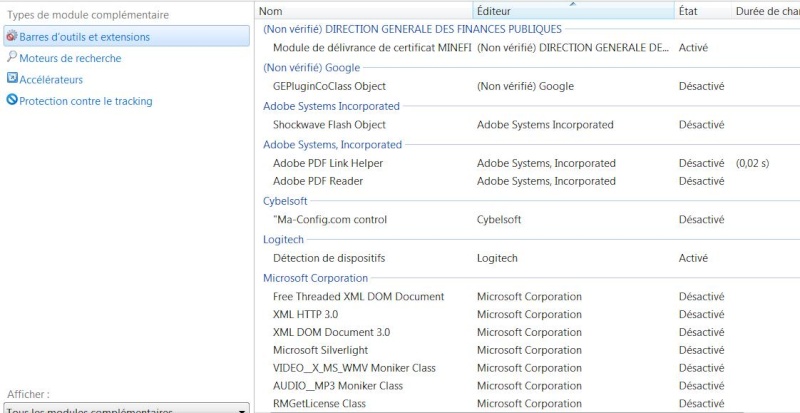The height and width of the screenshot is (413, 800).
Task: Click the Accélérateurs arrow icon
Action: (12, 78)
